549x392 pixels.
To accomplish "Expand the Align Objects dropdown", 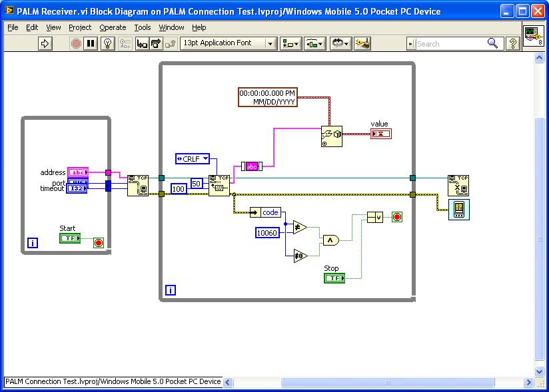I will (x=290, y=43).
